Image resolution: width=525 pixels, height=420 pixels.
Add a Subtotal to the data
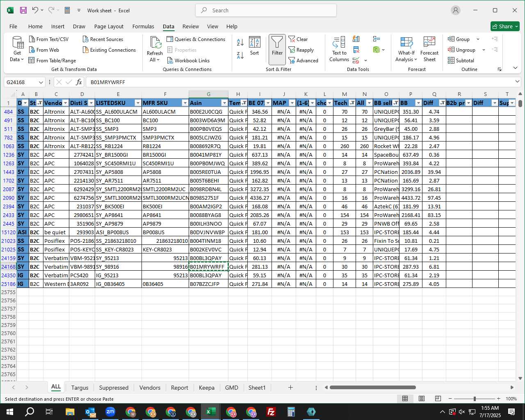pyautogui.click(x=461, y=61)
